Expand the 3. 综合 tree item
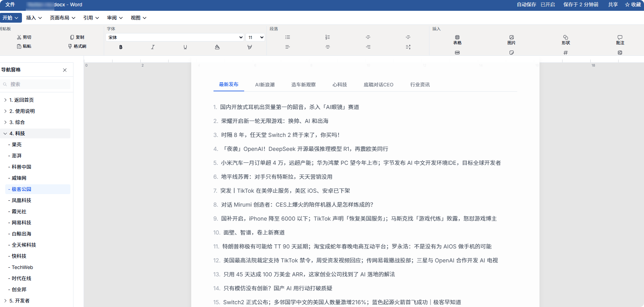This screenshot has height=307, width=644. point(5,122)
